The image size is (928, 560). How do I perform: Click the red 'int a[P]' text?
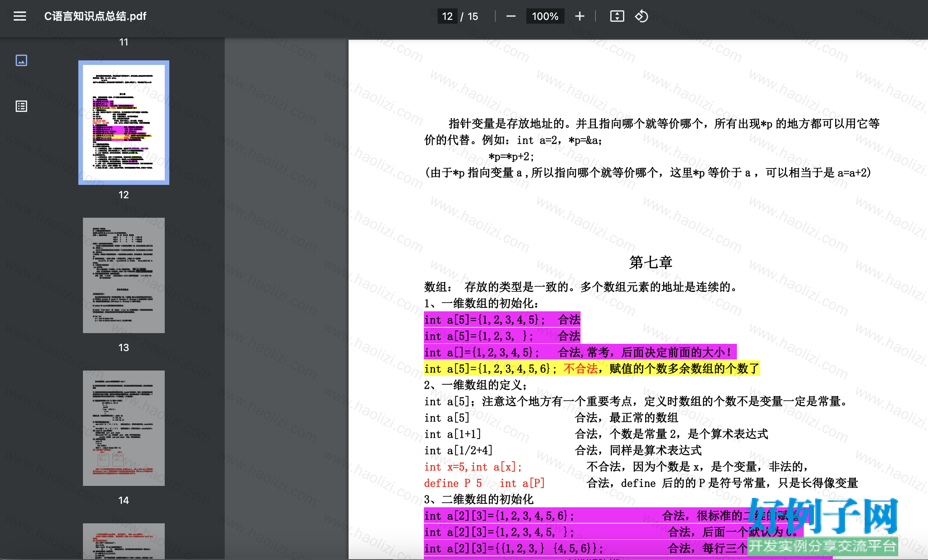pos(522,483)
